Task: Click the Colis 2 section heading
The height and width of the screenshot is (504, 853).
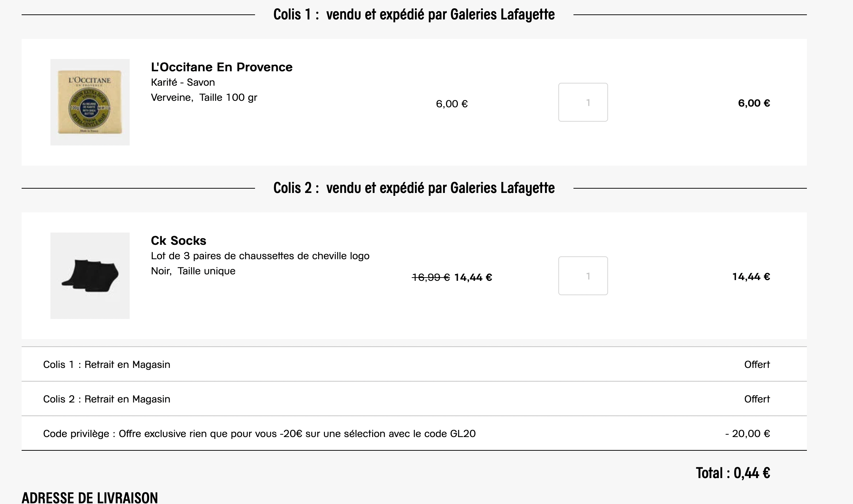Action: (414, 188)
